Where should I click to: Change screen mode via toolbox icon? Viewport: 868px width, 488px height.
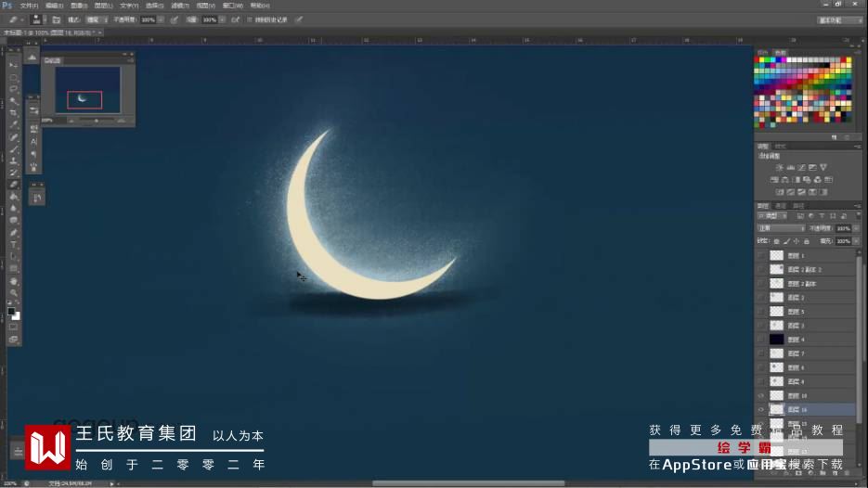point(13,340)
